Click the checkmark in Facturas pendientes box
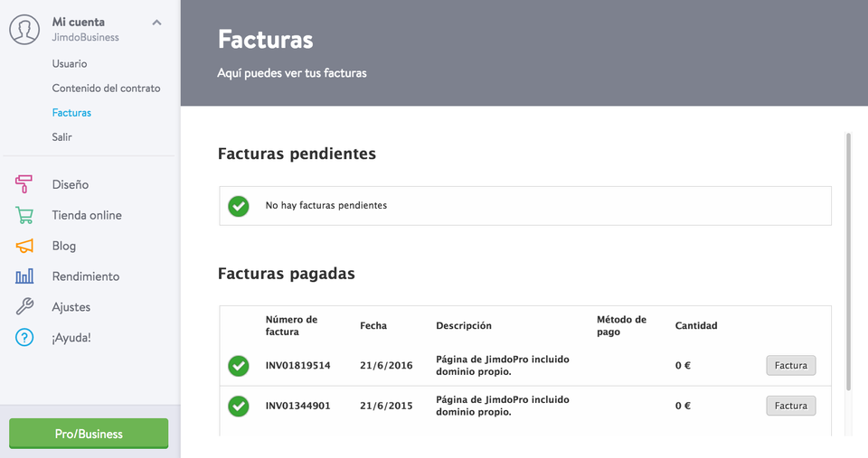Screen dimensions: 868x458 click(x=239, y=206)
